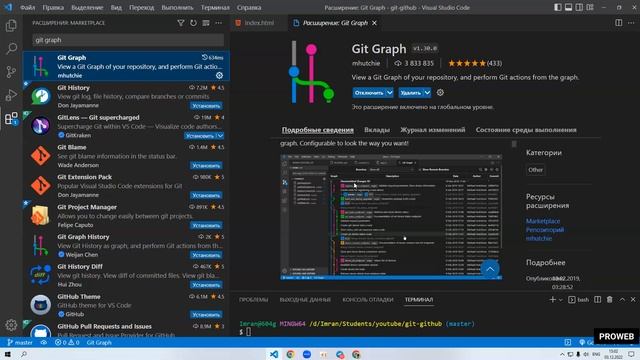Select the bash terminal instance
Image resolution: width=640 pixels, height=360 pixels.
pos(578,300)
